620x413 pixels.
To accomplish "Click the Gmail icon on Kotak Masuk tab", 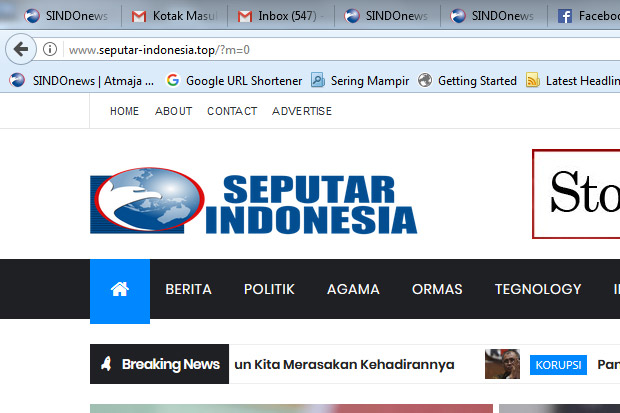I will click(139, 16).
